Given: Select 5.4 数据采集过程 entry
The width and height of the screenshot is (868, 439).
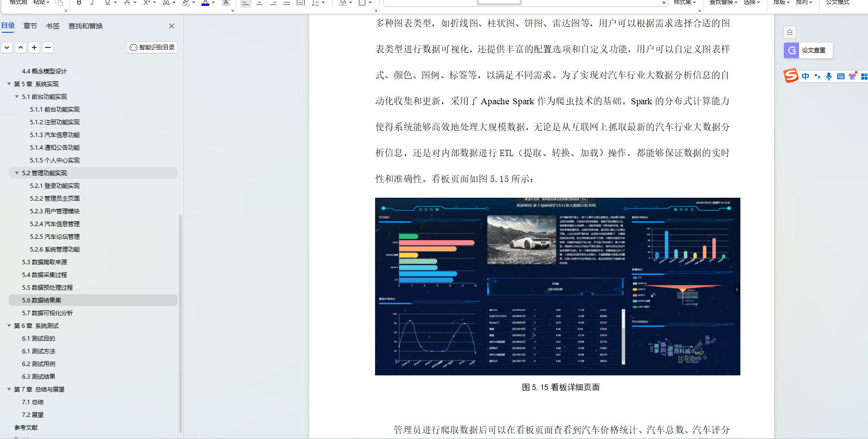Looking at the screenshot, I should [45, 275].
